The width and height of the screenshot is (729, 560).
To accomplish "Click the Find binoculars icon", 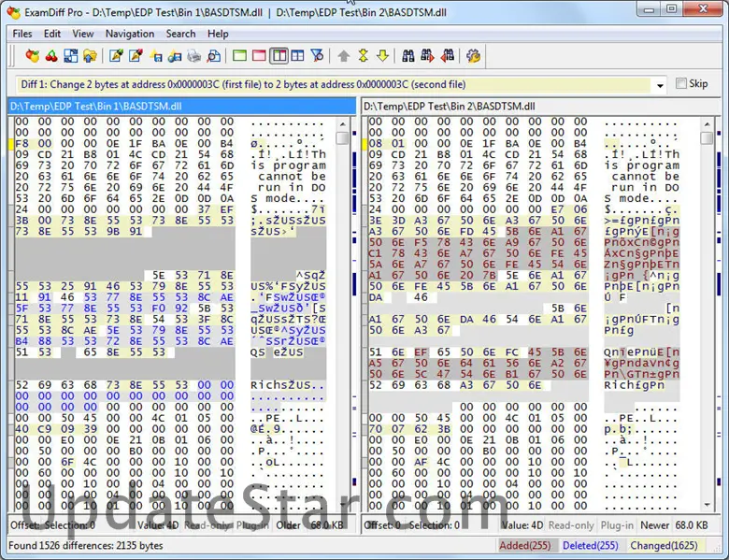I will tap(408, 56).
